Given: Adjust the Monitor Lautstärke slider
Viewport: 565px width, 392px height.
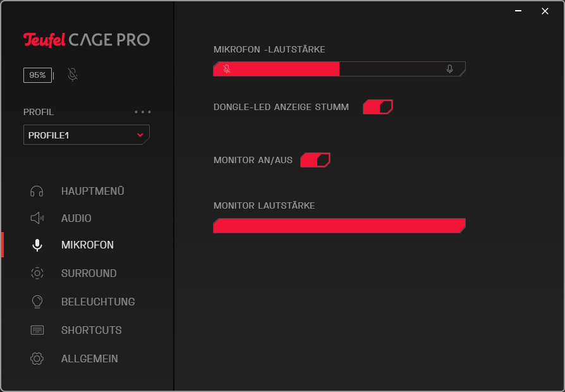Looking at the screenshot, I should click(339, 226).
